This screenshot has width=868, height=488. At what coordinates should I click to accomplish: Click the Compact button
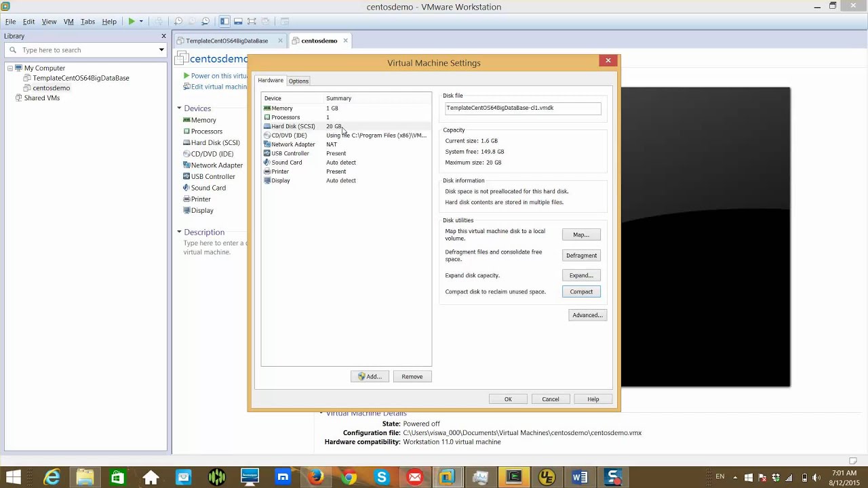(x=581, y=291)
